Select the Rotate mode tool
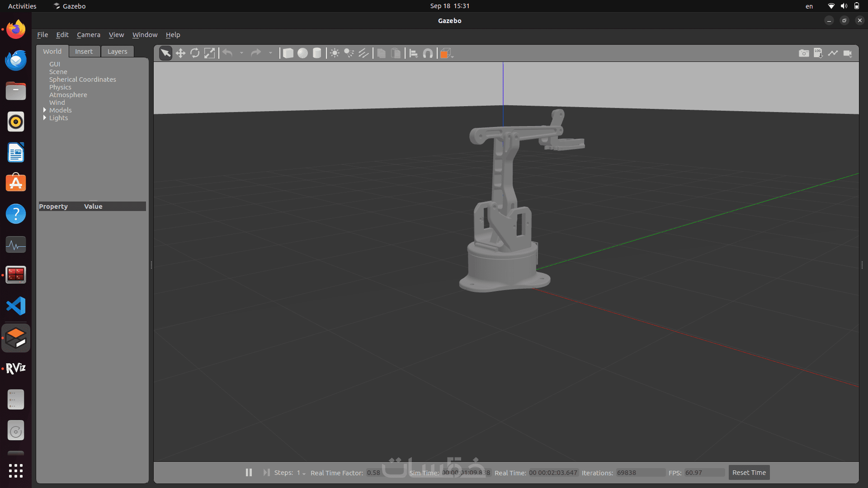Image resolution: width=868 pixels, height=488 pixels. click(195, 53)
